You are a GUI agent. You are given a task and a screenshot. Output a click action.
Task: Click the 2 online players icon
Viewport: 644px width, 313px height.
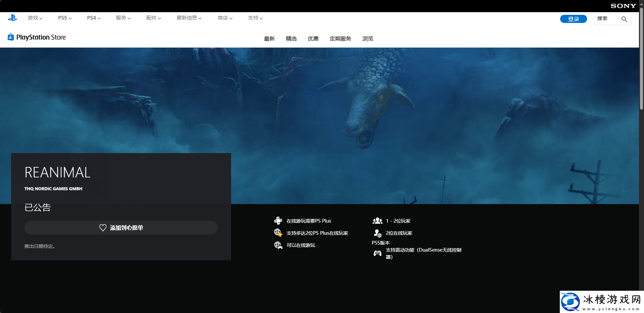pyautogui.click(x=377, y=233)
